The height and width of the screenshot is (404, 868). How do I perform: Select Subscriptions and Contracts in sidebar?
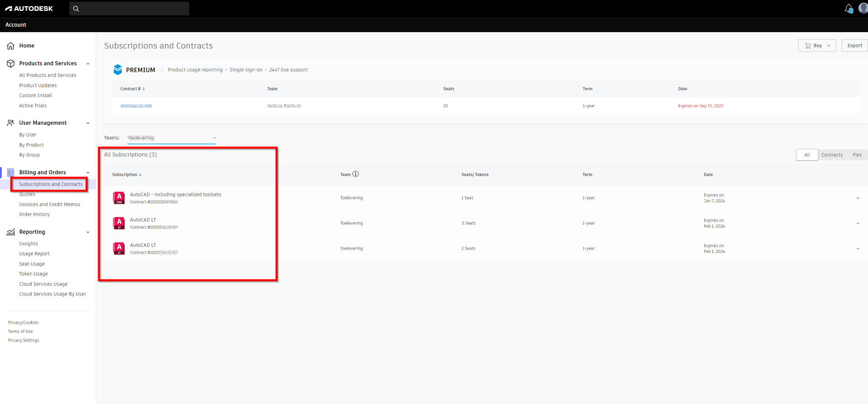[51, 184]
